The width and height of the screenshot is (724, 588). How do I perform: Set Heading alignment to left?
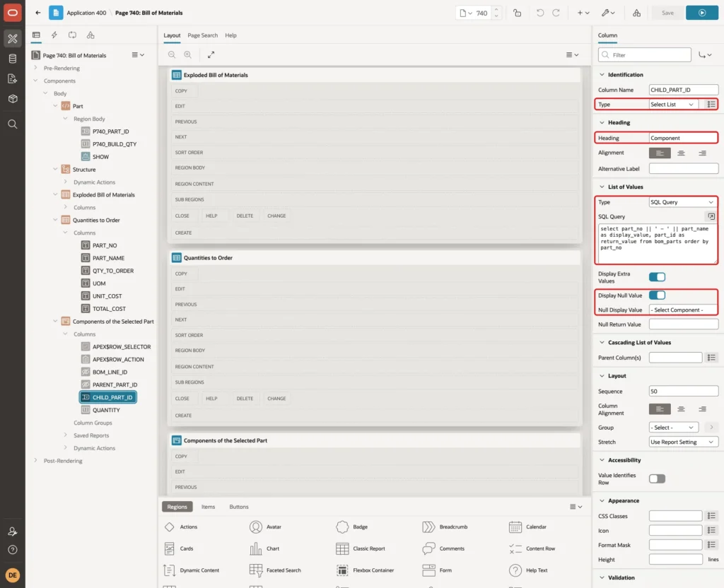click(x=660, y=153)
